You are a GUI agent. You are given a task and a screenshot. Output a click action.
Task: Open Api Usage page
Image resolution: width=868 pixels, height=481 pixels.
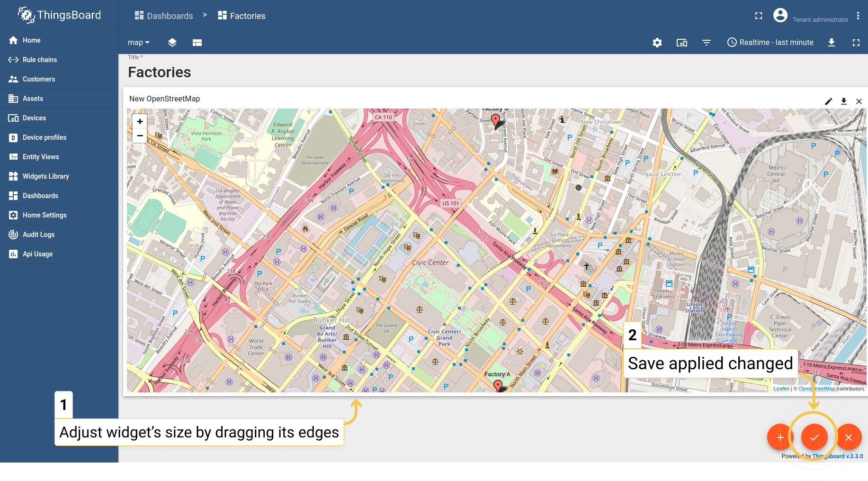59,254
